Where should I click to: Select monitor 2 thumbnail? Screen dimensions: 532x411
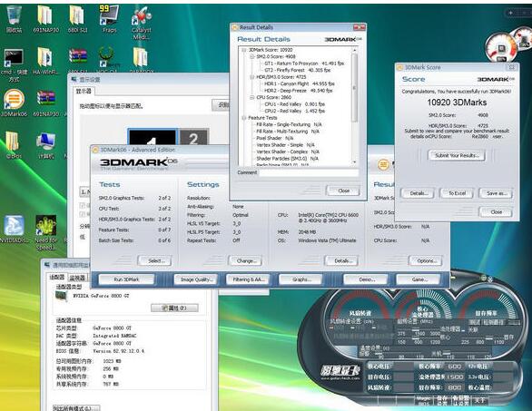[x=193, y=137]
